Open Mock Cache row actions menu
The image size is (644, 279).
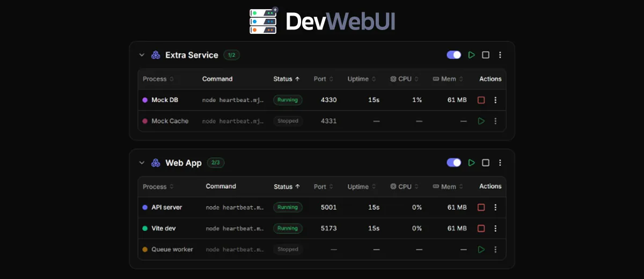(495, 121)
